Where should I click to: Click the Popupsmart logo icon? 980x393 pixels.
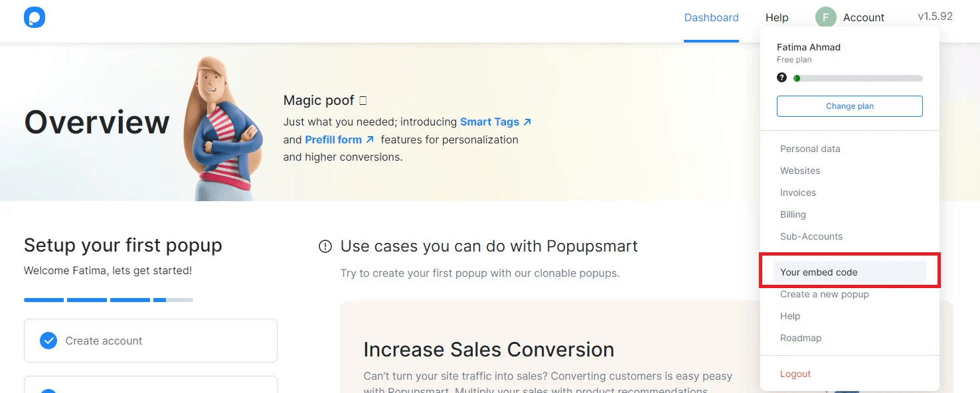pyautogui.click(x=34, y=18)
